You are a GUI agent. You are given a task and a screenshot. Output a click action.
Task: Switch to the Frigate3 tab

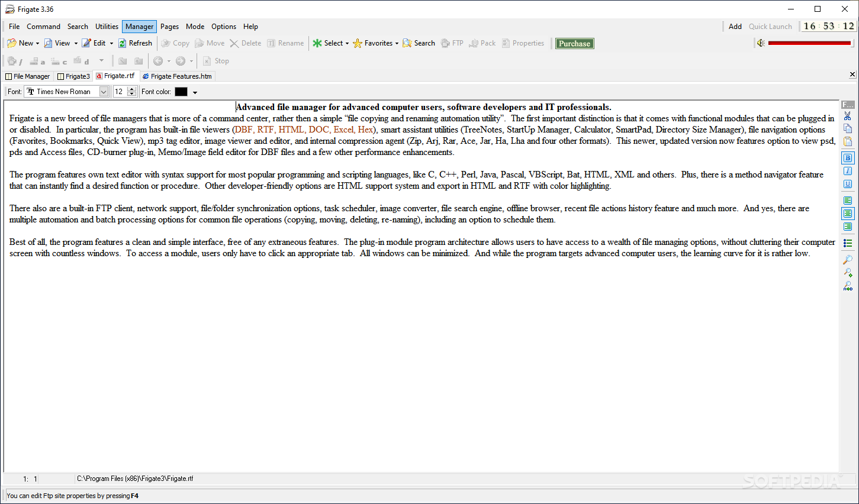click(x=73, y=76)
